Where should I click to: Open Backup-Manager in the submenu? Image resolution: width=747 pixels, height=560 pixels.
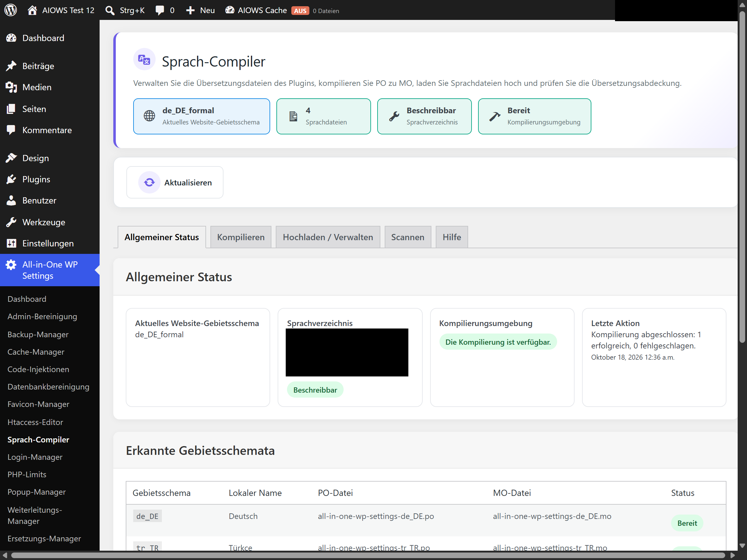pos(38,334)
